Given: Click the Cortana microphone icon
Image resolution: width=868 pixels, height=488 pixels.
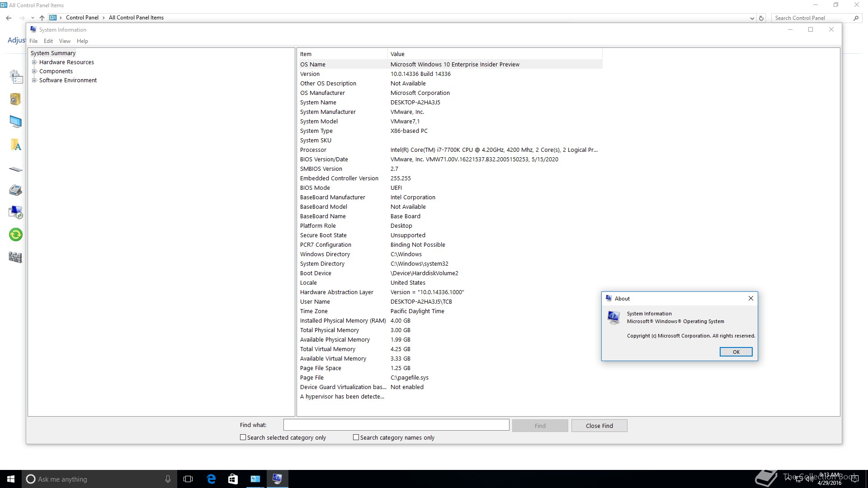Looking at the screenshot, I should pyautogui.click(x=168, y=479).
